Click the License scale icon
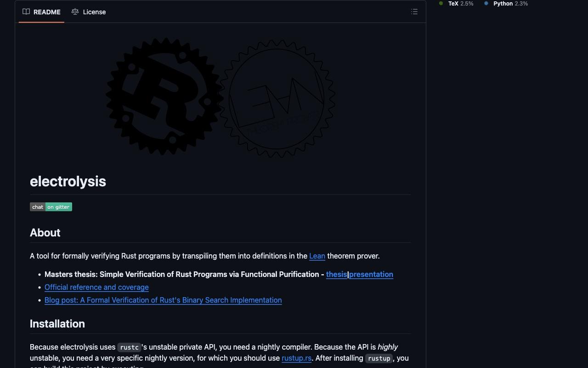The width and height of the screenshot is (588, 368). coord(75,12)
